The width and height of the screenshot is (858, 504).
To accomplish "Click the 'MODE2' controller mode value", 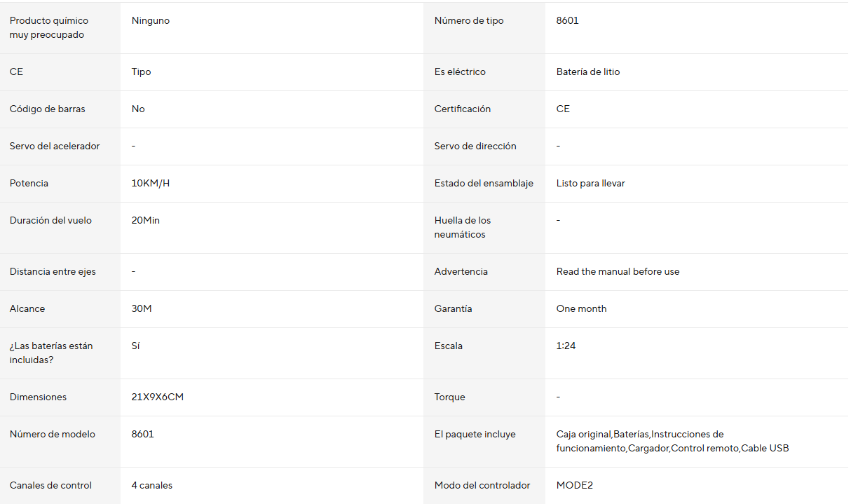I will coord(574,486).
